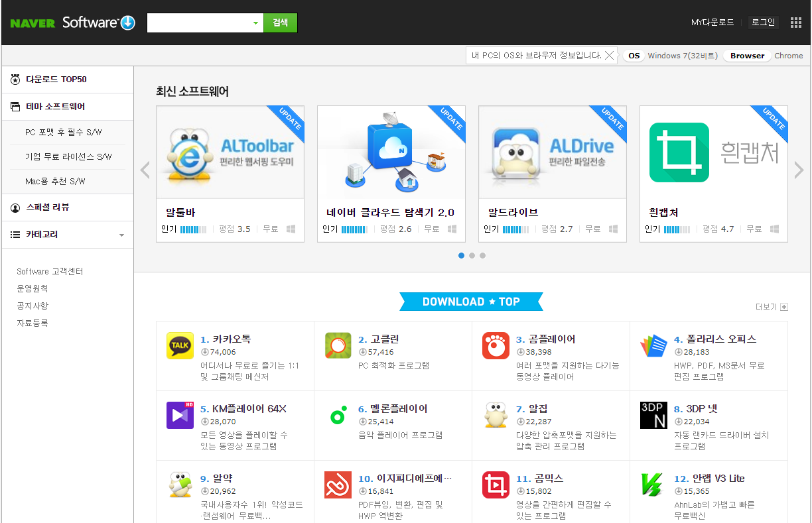Click the Windows icon on 알툴바 card
Image resolution: width=812 pixels, height=523 pixels.
[291, 229]
